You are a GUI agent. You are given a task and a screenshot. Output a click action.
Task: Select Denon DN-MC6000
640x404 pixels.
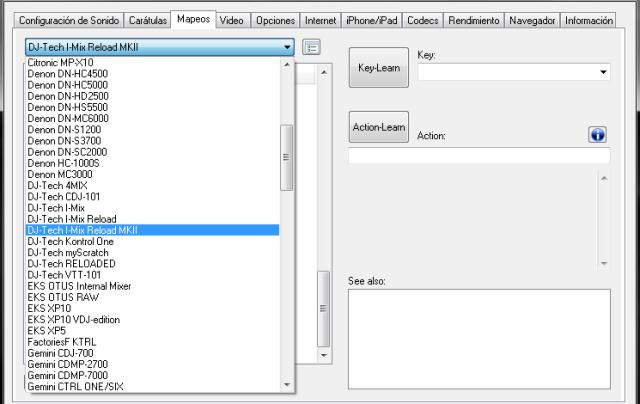click(x=153, y=118)
